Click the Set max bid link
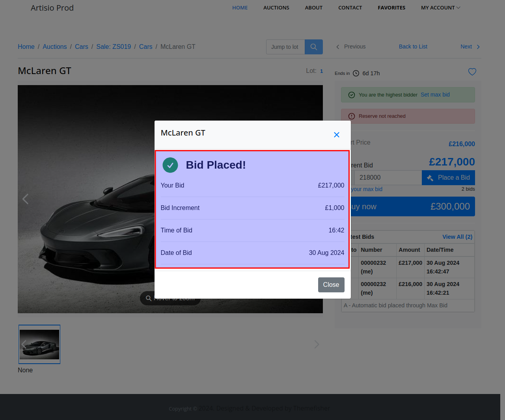Image resolution: width=505 pixels, height=420 pixels. 435,95
